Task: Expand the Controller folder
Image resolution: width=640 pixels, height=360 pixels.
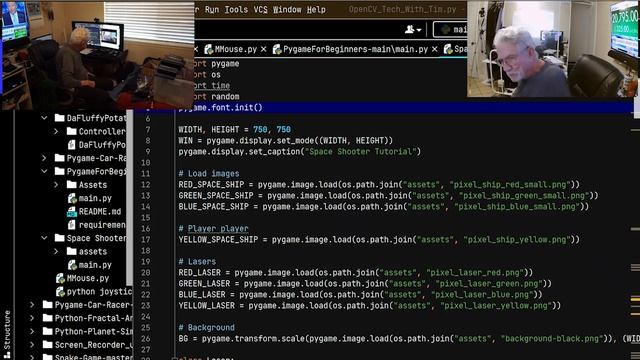Action: coord(56,131)
